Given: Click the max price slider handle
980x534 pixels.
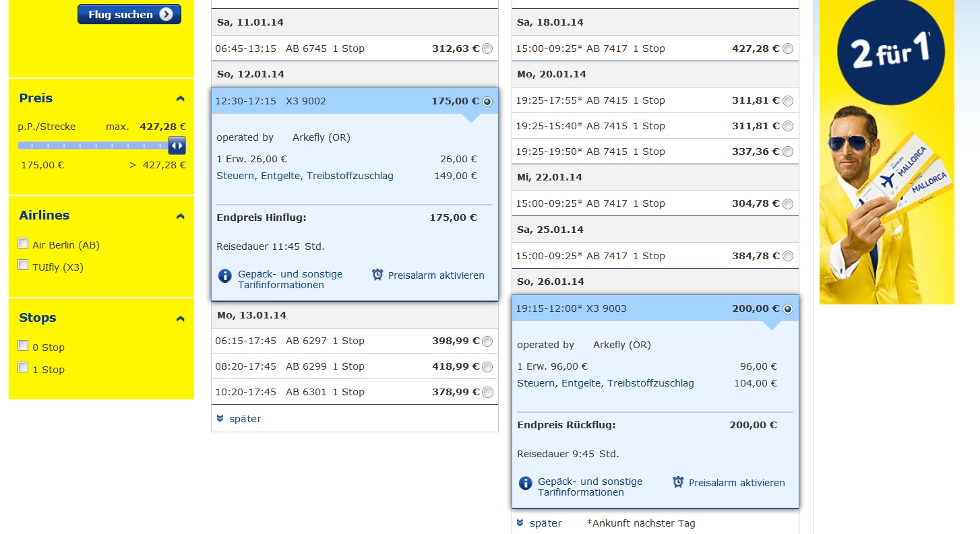Looking at the screenshot, I should (177, 145).
